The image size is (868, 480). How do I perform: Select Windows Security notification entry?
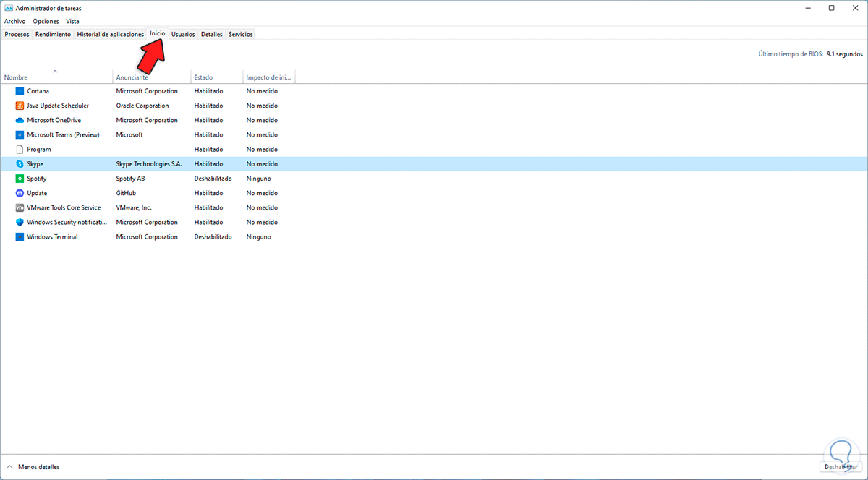click(67, 222)
